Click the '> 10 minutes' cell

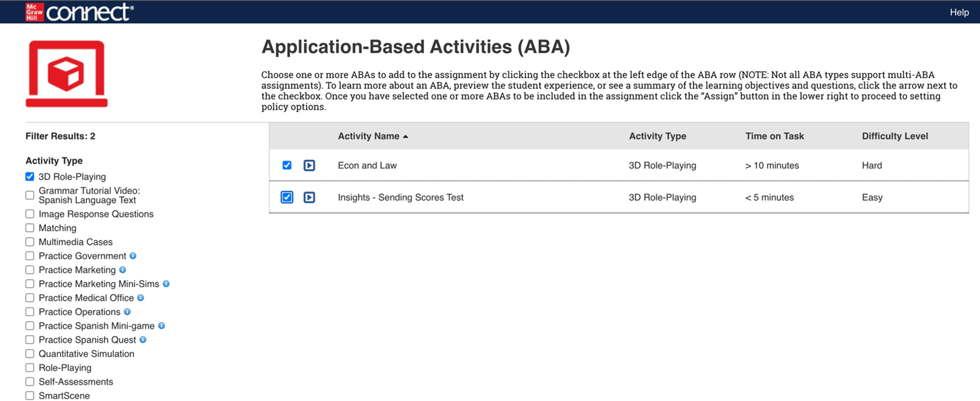pyautogui.click(x=772, y=165)
